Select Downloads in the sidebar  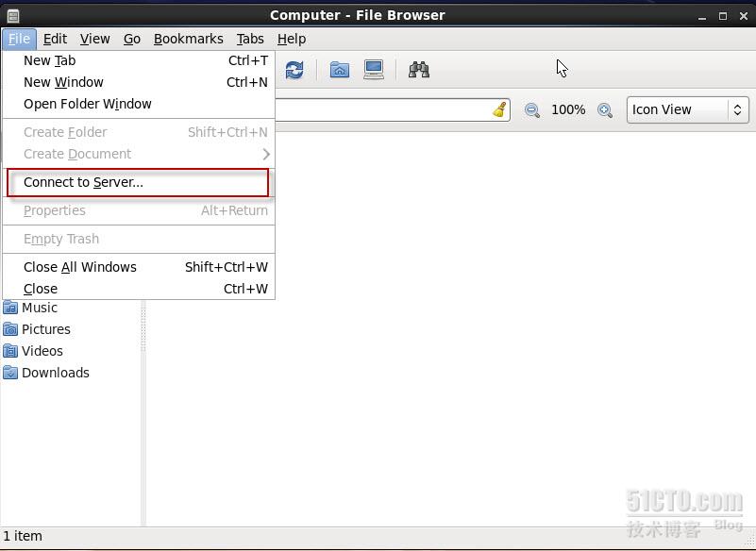pyautogui.click(x=56, y=373)
